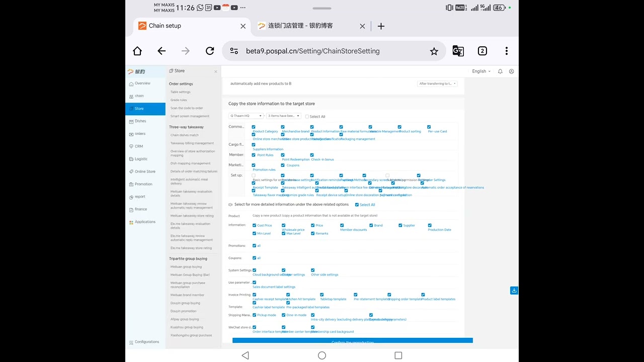The image size is (644, 362).
Task: Open Online Store section in sidebar
Action: pyautogui.click(x=145, y=171)
